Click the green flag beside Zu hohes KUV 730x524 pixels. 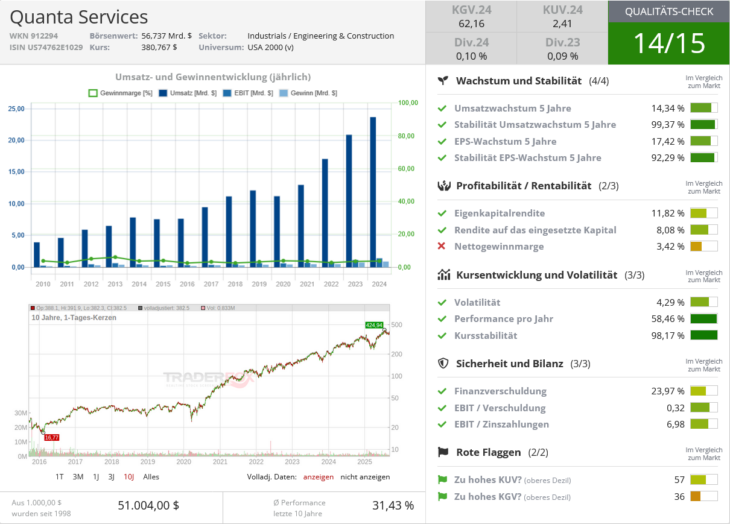coord(442,479)
